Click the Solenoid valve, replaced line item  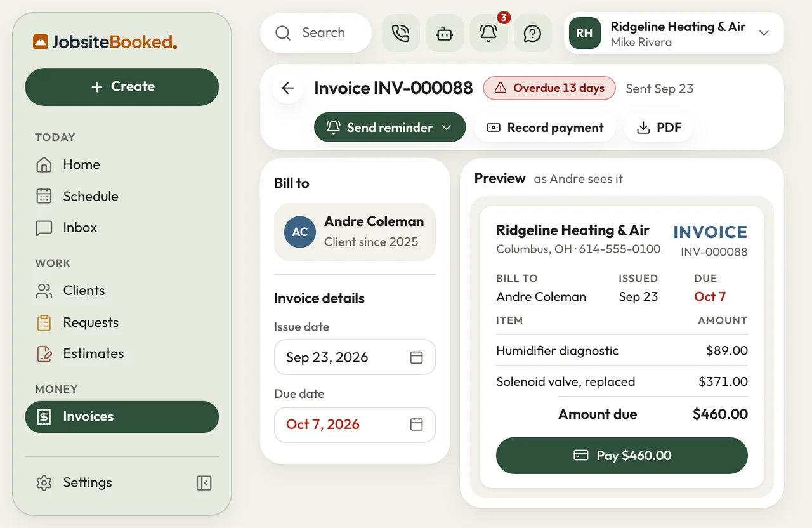click(622, 381)
